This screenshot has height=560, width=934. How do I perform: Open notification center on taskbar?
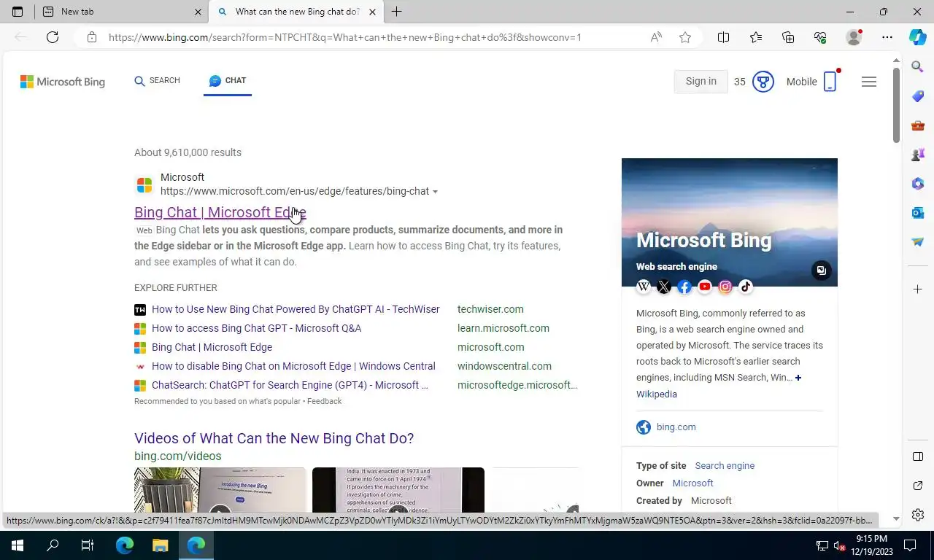(x=910, y=545)
